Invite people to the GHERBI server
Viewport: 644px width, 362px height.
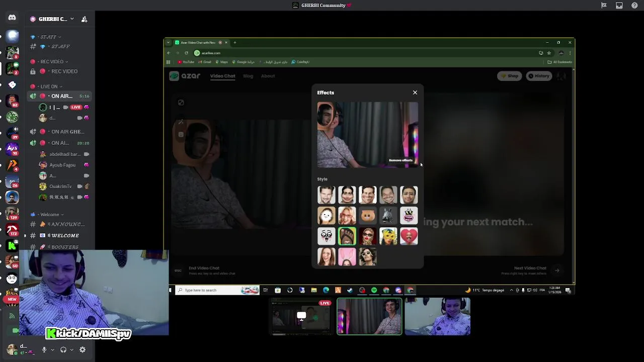tap(85, 19)
